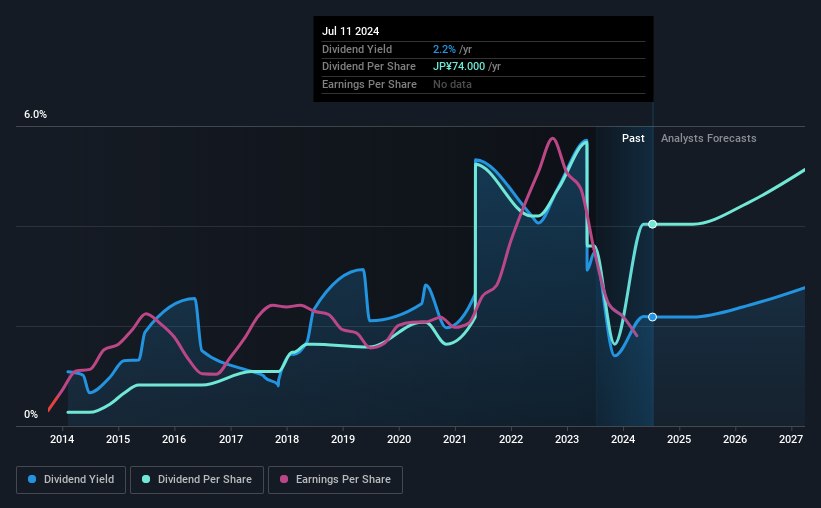Viewport: 821px width, 508px height.
Task: Click the 2021 x-axis year label
Action: (x=454, y=439)
